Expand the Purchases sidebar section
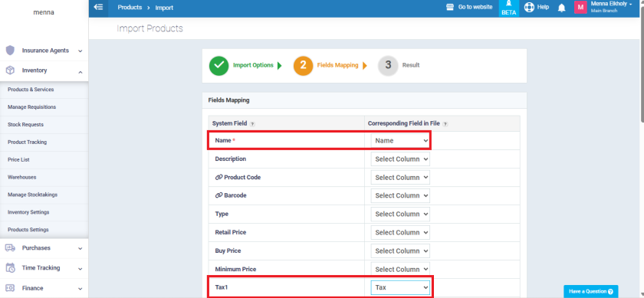This screenshot has width=644, height=298. [44, 248]
